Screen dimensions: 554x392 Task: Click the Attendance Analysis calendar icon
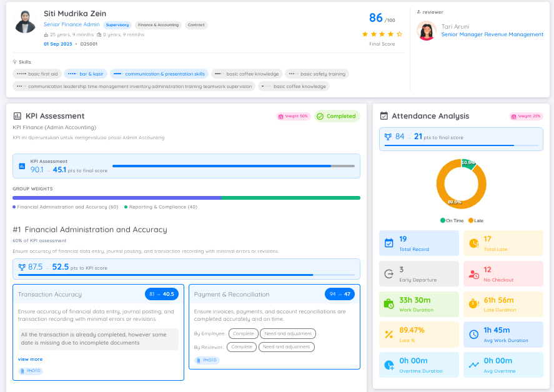[x=383, y=116]
